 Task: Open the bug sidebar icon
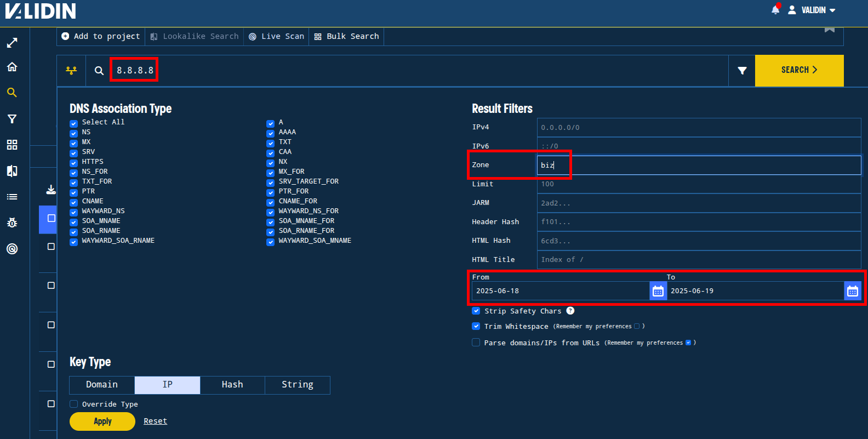12,223
